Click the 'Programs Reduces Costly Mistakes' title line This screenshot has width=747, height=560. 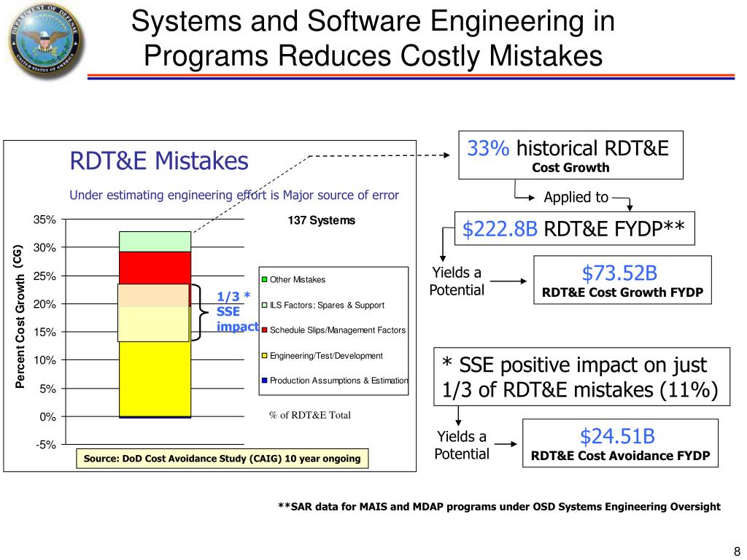(x=373, y=55)
